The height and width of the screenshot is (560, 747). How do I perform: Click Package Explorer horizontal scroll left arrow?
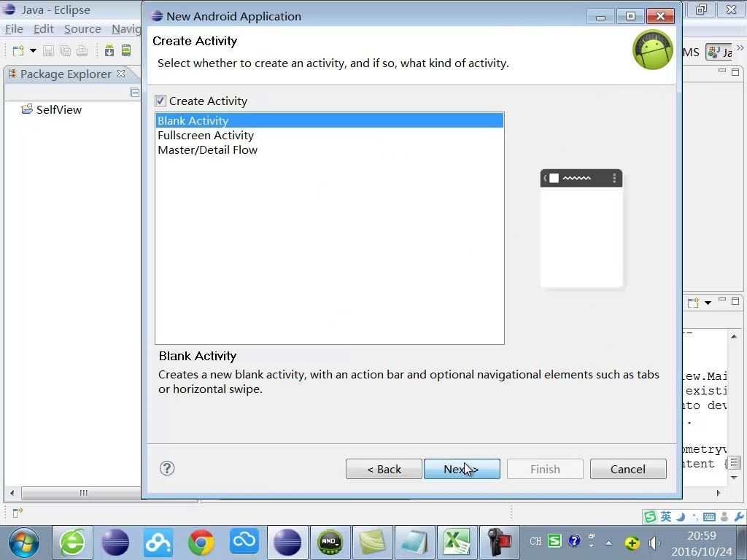click(x=12, y=493)
